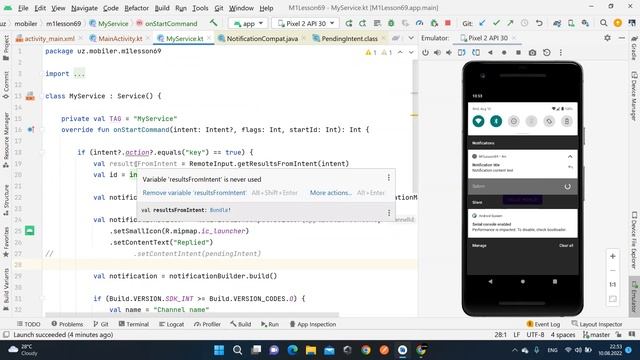Click the Run app rerun icon

349,23
